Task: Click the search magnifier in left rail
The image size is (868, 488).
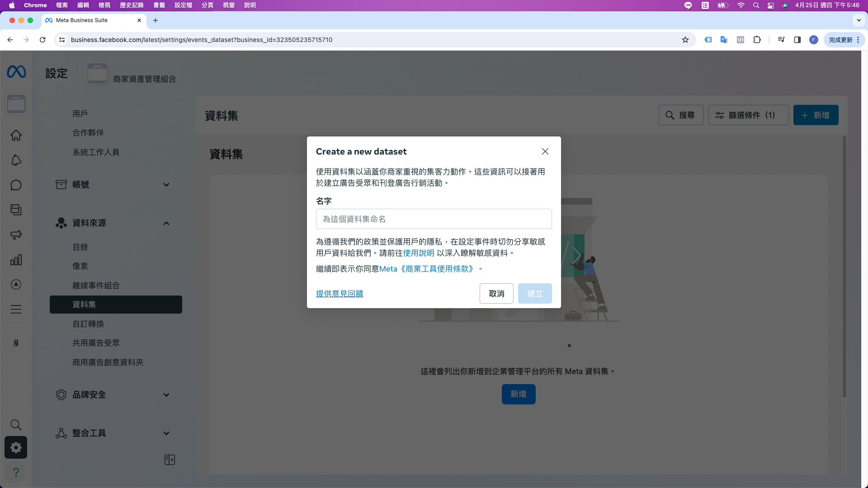Action: (x=16, y=425)
